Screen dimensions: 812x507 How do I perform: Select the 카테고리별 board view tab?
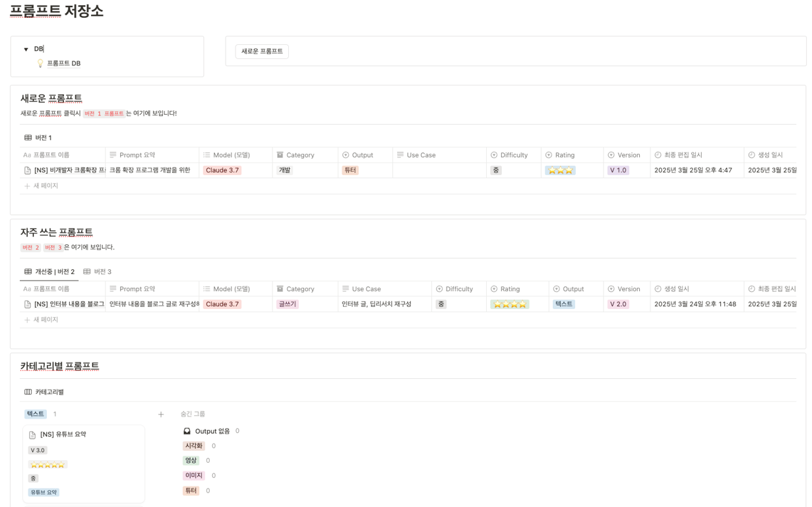pos(44,392)
